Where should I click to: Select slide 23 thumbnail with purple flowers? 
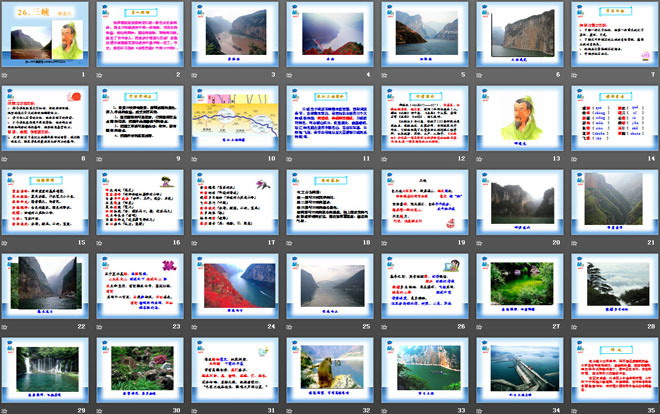point(140,286)
